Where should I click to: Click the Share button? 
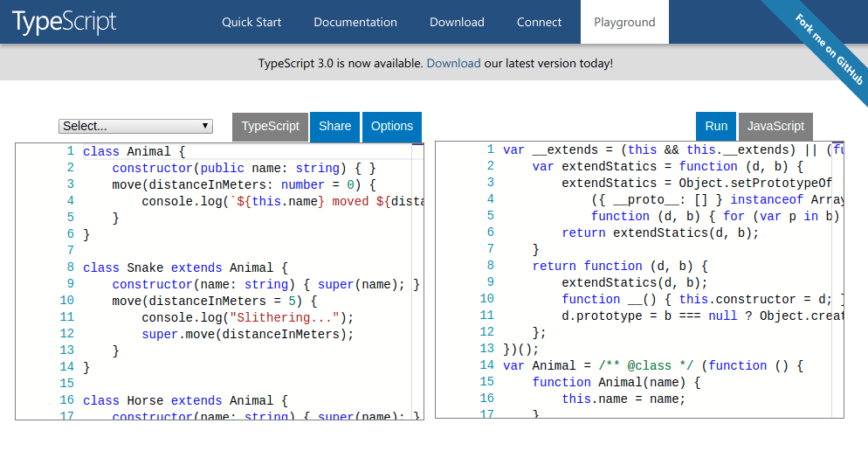(x=335, y=126)
